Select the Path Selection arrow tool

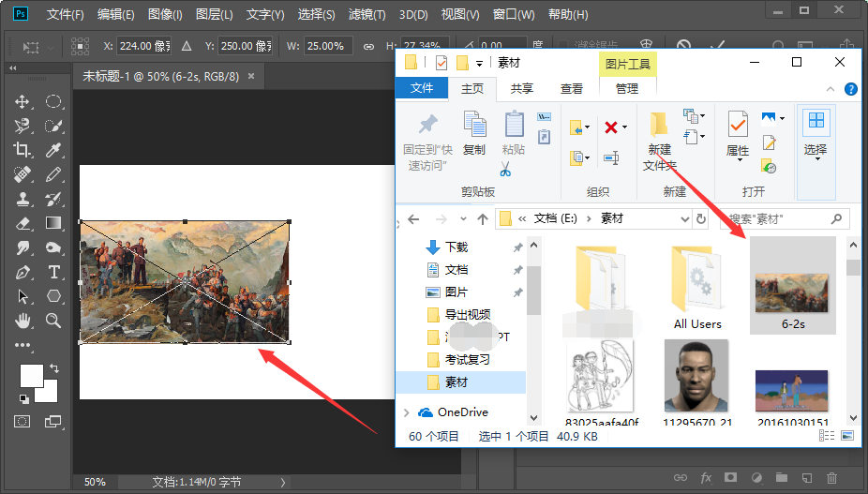tap(22, 296)
